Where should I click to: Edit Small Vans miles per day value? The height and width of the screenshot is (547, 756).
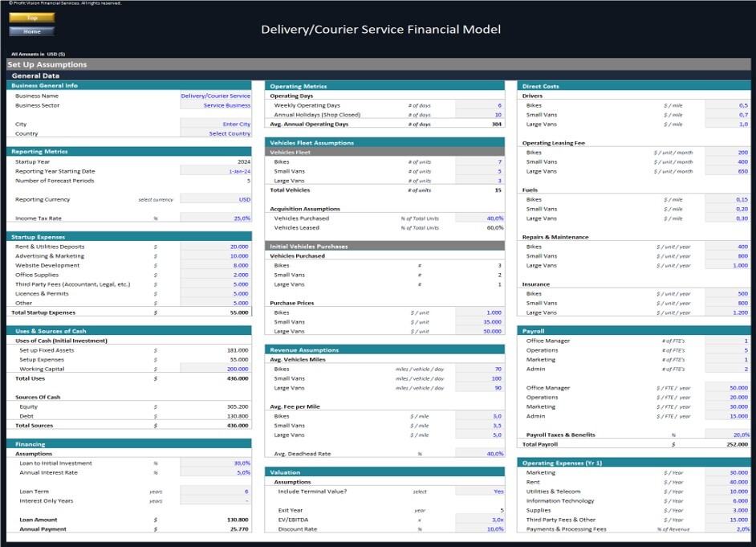(479, 378)
